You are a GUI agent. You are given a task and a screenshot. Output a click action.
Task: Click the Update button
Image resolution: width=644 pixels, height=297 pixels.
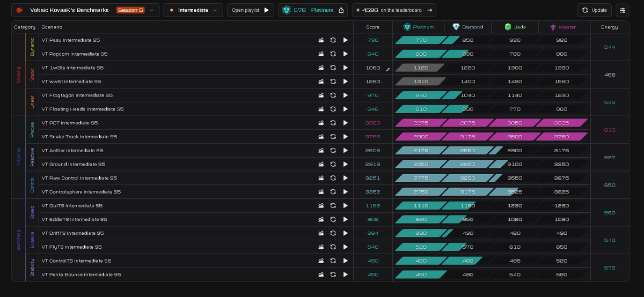tap(594, 10)
